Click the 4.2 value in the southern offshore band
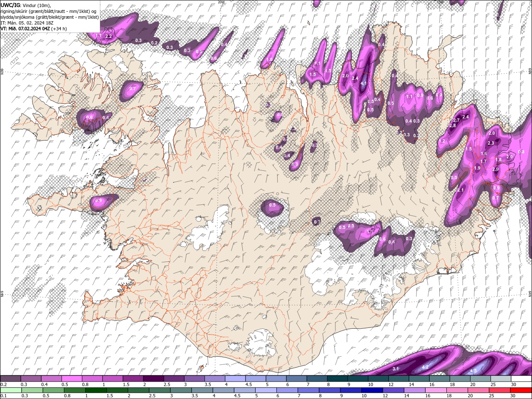This screenshot has height=399, width=532. tap(425, 367)
